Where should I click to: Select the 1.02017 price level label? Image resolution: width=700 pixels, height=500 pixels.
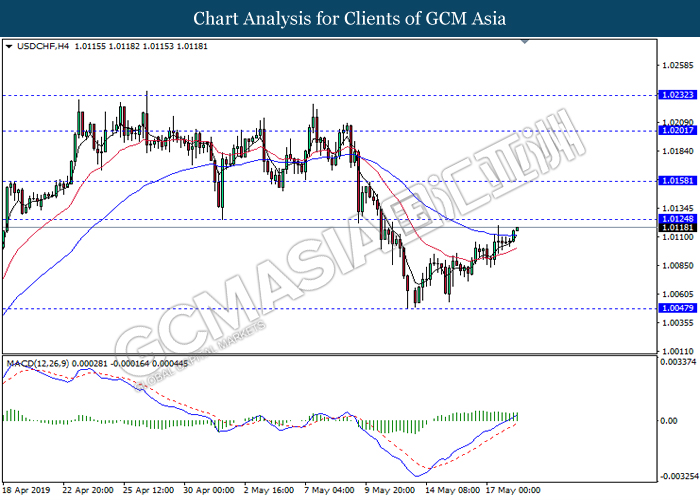pos(678,130)
